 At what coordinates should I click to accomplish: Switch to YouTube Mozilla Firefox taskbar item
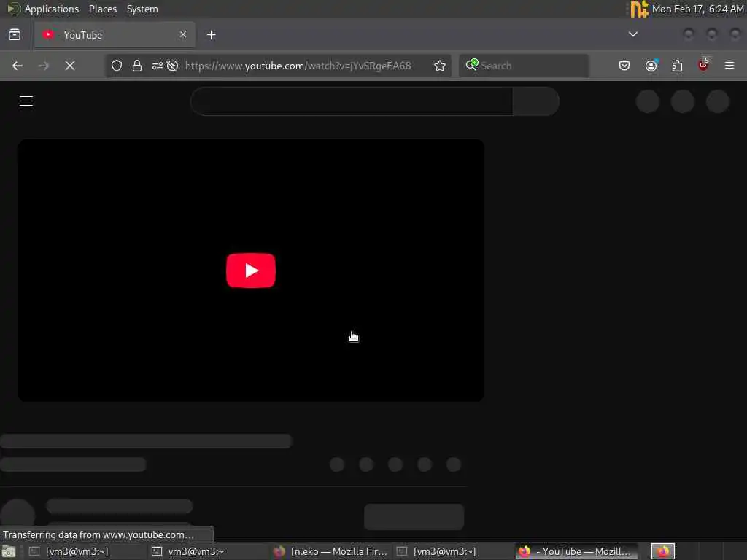pyautogui.click(x=576, y=551)
